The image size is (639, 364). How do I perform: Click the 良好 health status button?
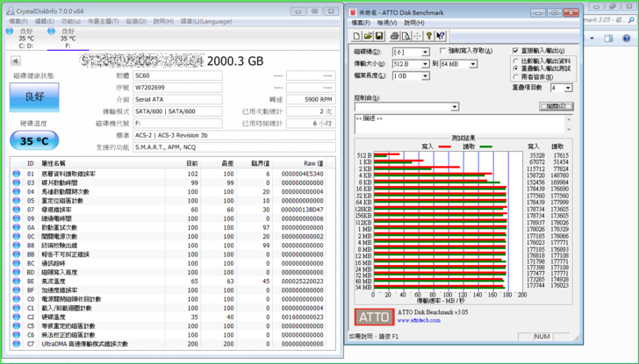(x=34, y=96)
